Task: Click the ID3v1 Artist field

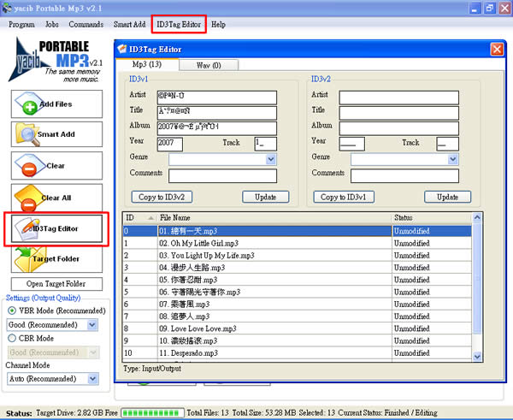Action: pos(217,98)
